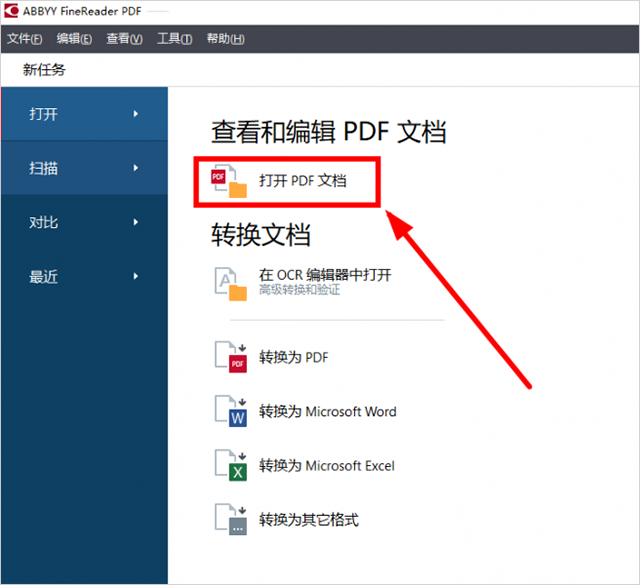Open the 查看(V) menu

point(124,39)
